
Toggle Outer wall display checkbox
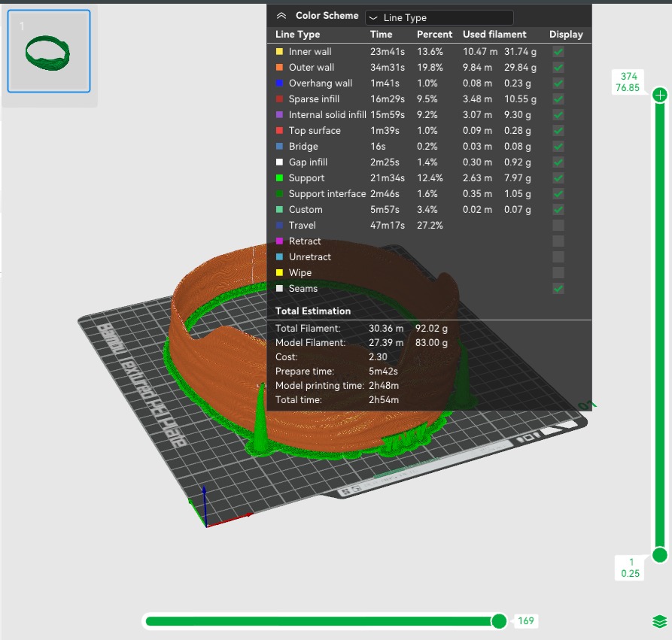558,68
